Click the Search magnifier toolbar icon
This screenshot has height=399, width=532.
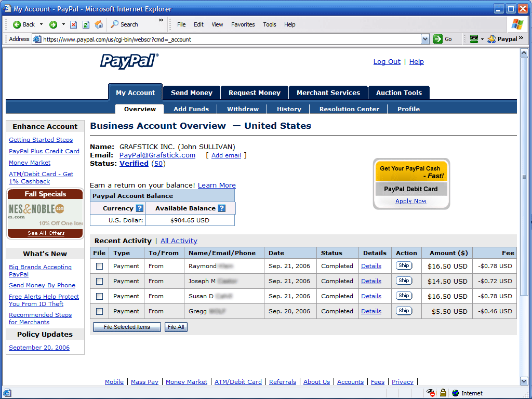point(114,24)
